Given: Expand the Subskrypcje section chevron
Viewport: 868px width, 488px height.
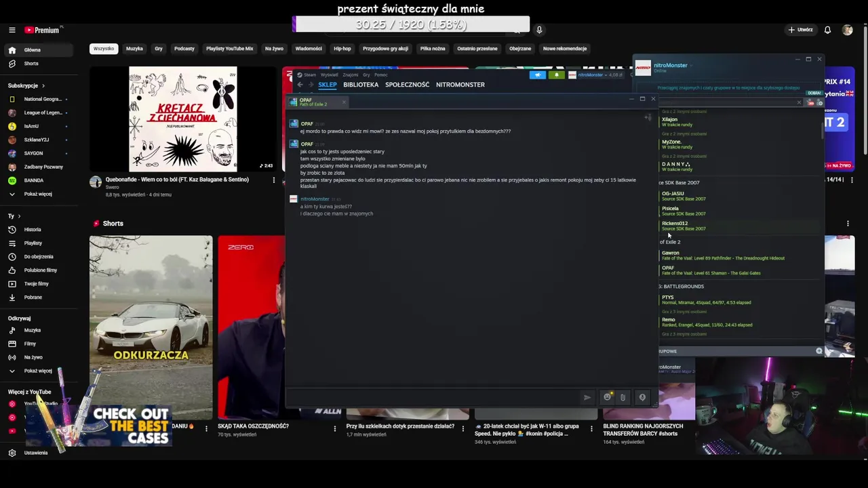Looking at the screenshot, I should (x=43, y=86).
